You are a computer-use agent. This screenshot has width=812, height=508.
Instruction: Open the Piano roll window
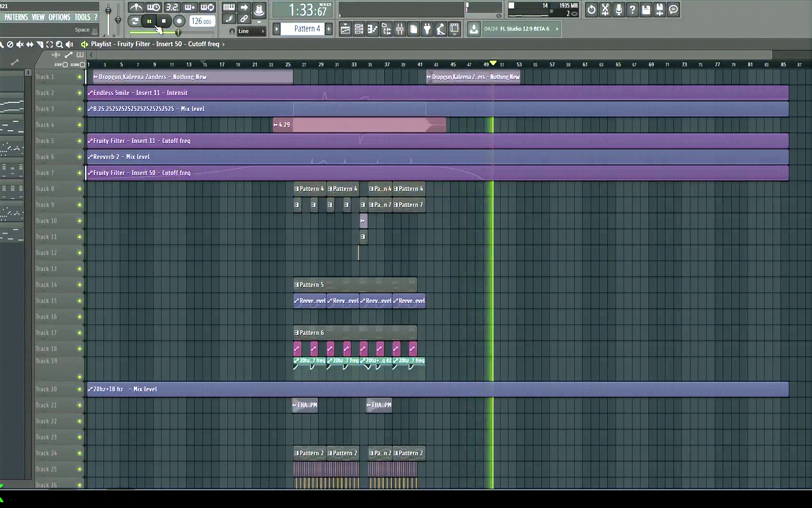click(x=372, y=29)
